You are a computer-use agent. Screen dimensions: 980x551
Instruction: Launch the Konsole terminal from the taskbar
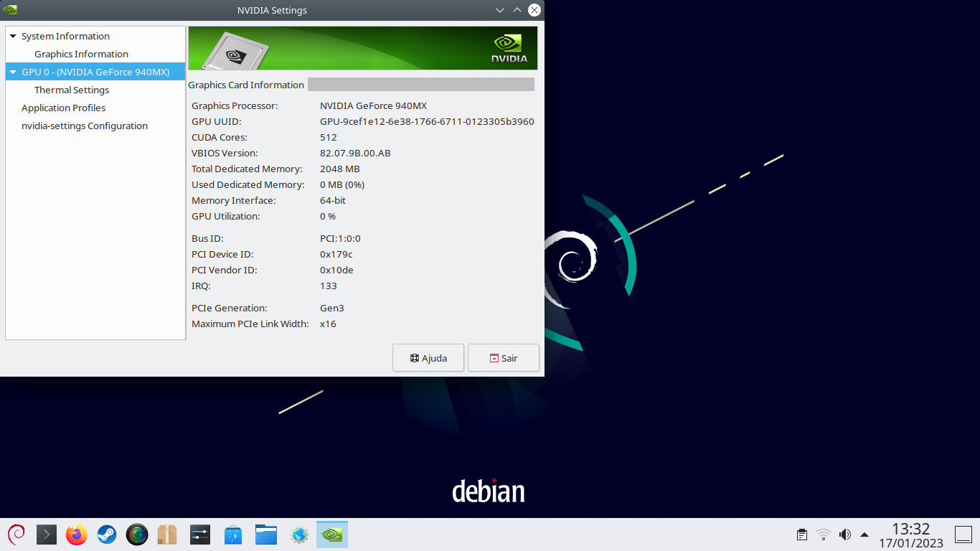coord(47,534)
